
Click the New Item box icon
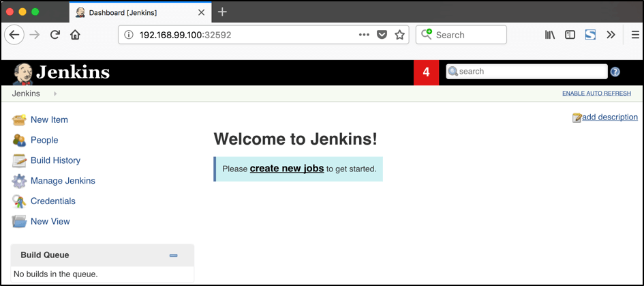point(19,119)
